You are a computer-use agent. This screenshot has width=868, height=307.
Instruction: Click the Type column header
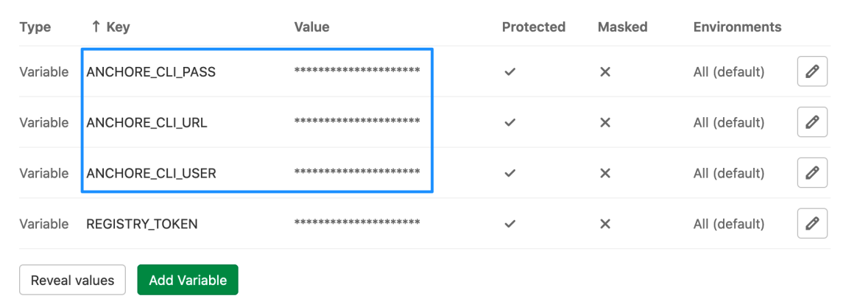[35, 27]
